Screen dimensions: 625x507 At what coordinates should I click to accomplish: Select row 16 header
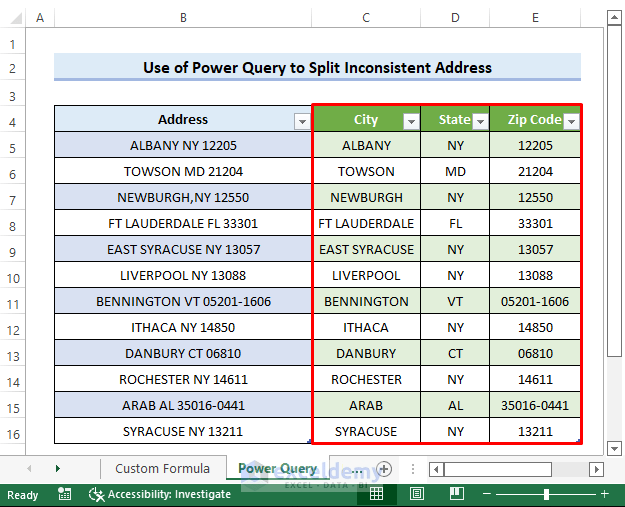12,434
